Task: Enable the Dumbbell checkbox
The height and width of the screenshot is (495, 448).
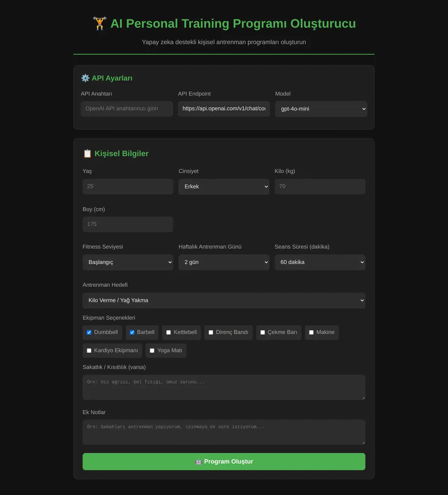Action: [x=89, y=332]
